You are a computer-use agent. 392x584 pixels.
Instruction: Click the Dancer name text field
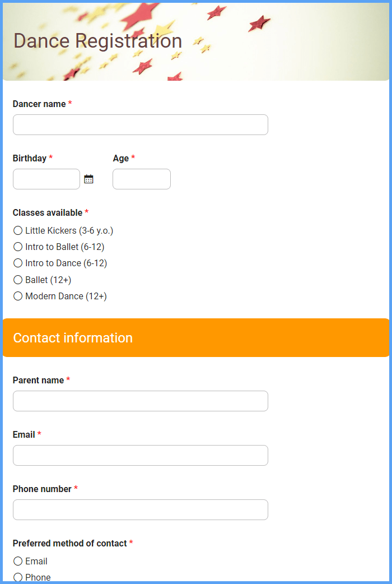click(141, 125)
